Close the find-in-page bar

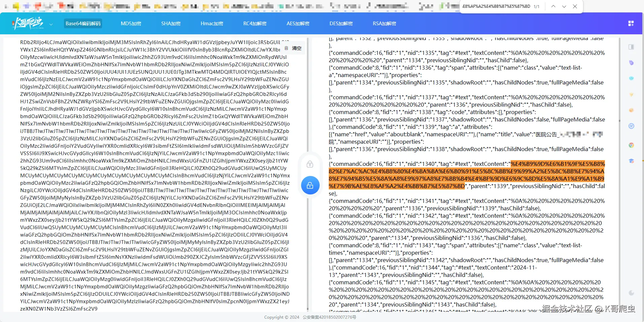(575, 6)
